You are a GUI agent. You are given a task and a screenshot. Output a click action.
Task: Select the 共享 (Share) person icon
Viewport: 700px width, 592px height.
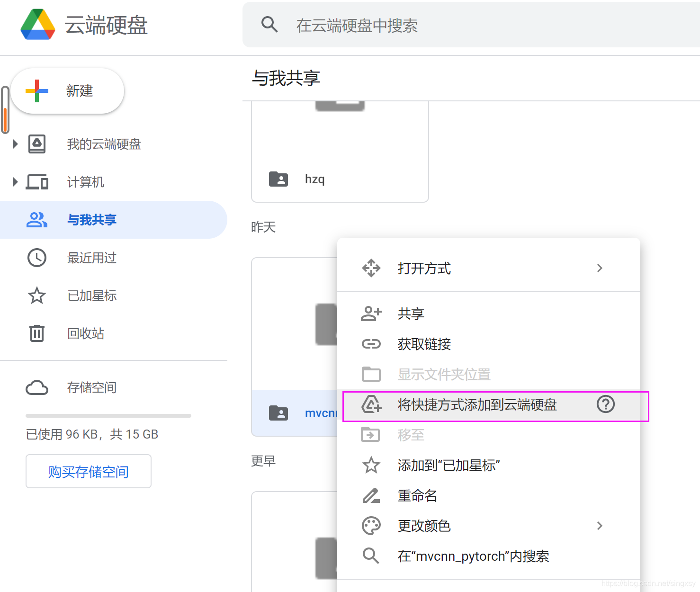coord(371,313)
